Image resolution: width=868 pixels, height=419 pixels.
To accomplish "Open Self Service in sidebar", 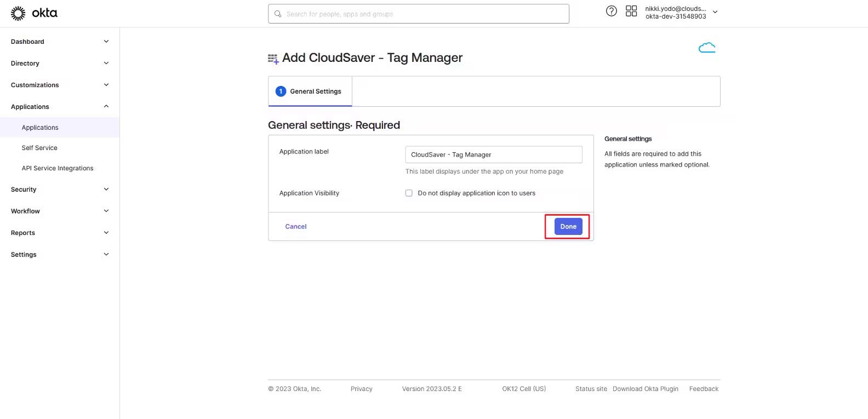I will (39, 148).
